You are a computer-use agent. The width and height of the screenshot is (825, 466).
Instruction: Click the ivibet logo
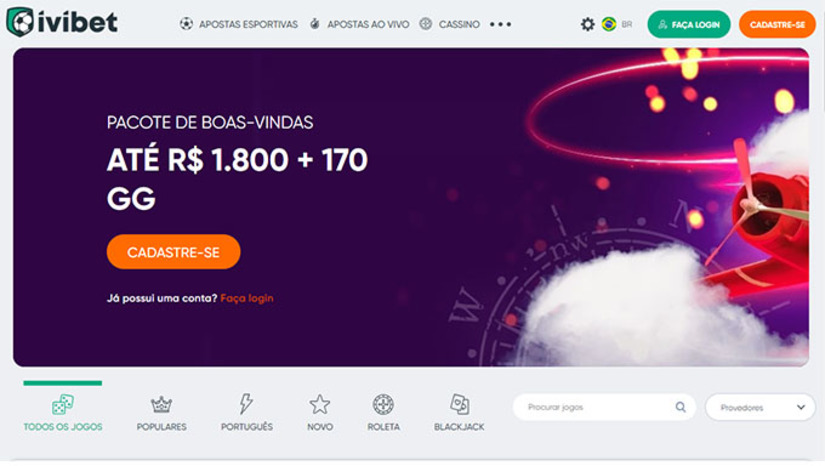click(62, 22)
